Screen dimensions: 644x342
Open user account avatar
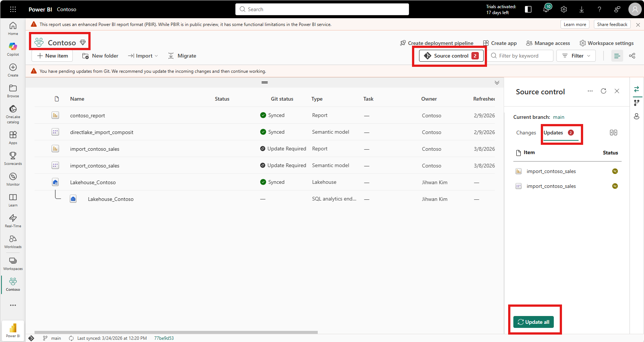click(x=635, y=9)
